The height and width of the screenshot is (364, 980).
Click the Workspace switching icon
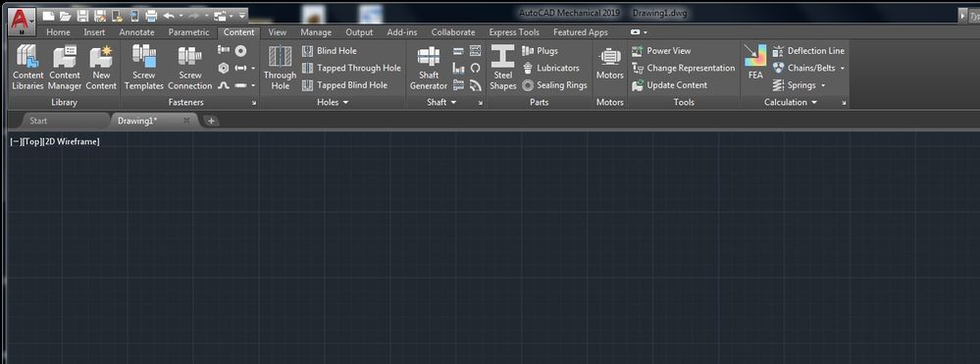point(220,16)
